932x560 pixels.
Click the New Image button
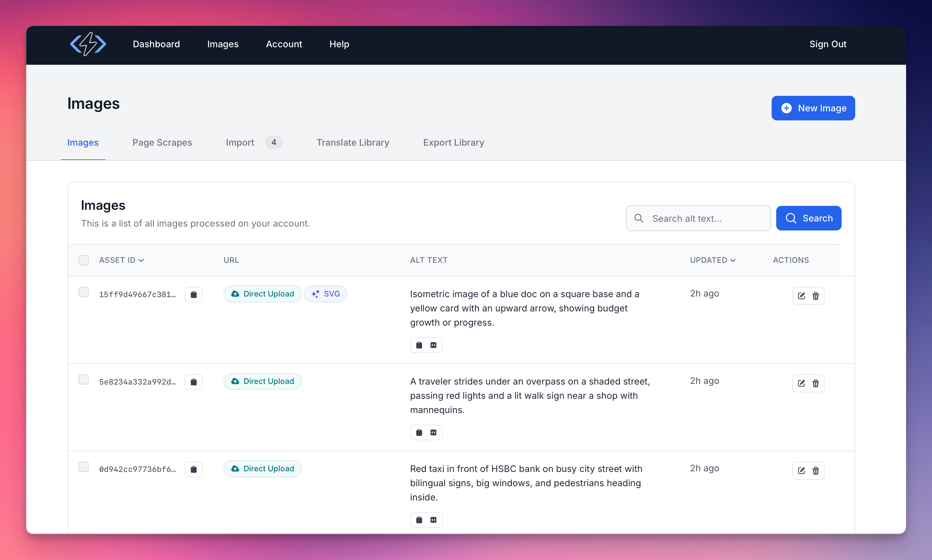pos(813,108)
